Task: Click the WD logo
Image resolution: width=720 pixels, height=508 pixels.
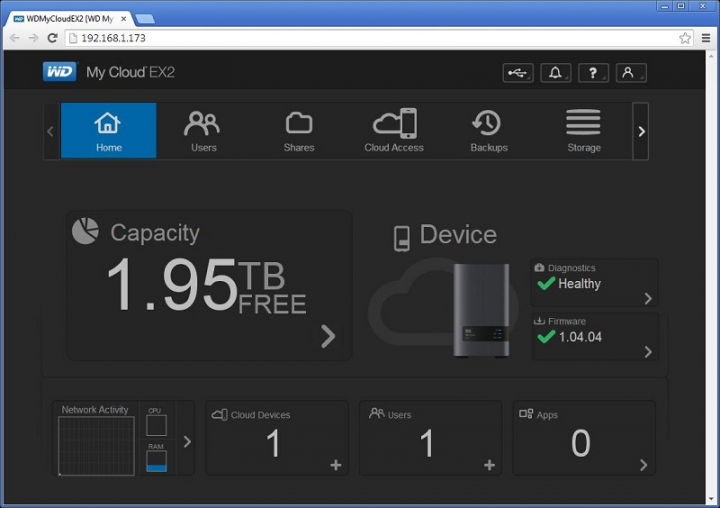Action: 60,72
